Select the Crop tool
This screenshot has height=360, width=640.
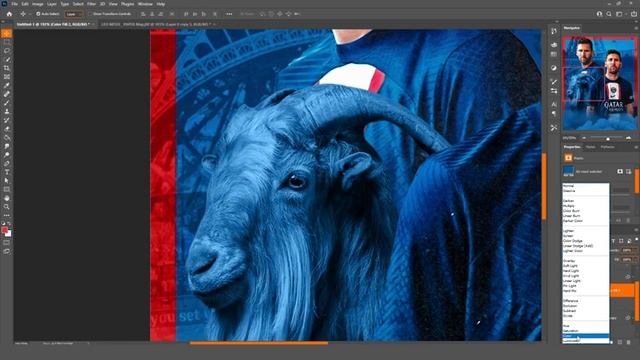click(x=7, y=68)
